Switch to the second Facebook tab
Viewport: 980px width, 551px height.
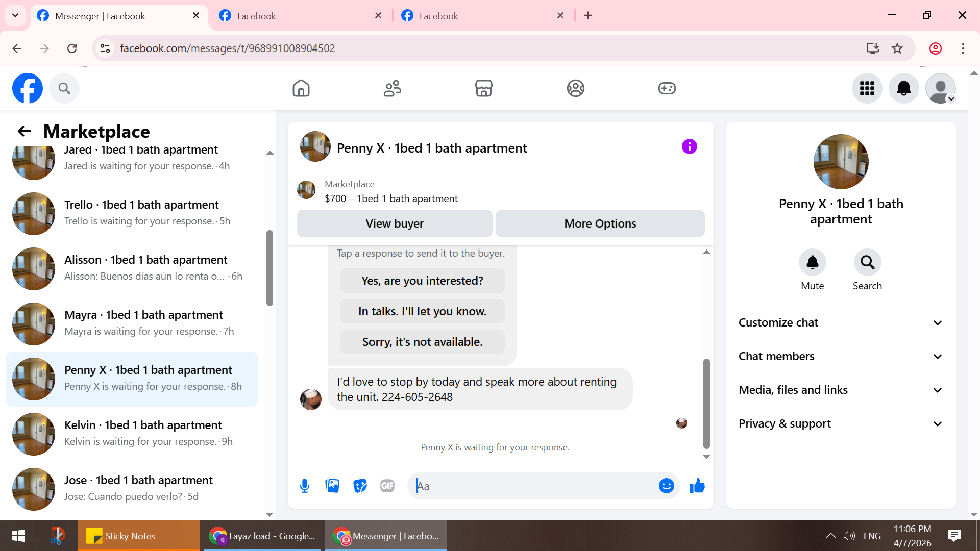coord(301,16)
